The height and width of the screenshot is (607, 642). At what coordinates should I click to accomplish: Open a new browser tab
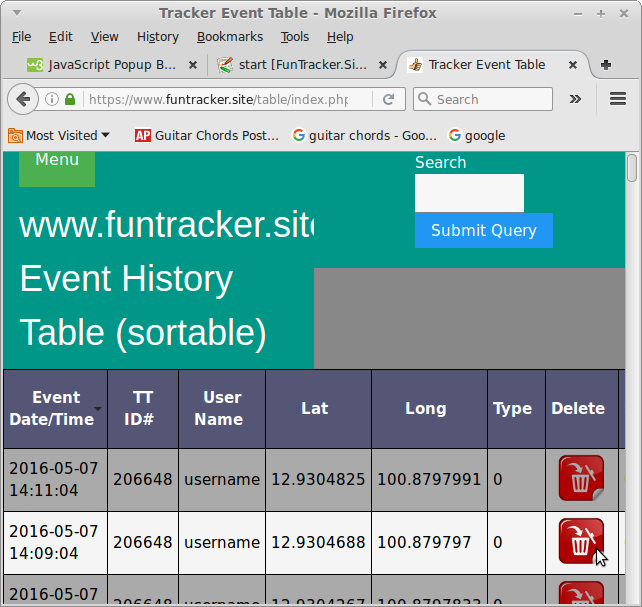(x=606, y=65)
